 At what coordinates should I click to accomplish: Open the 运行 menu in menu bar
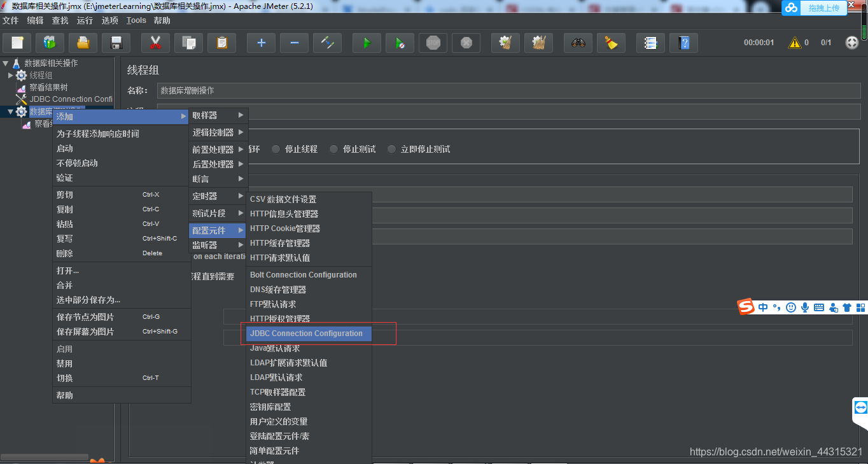pos(85,20)
